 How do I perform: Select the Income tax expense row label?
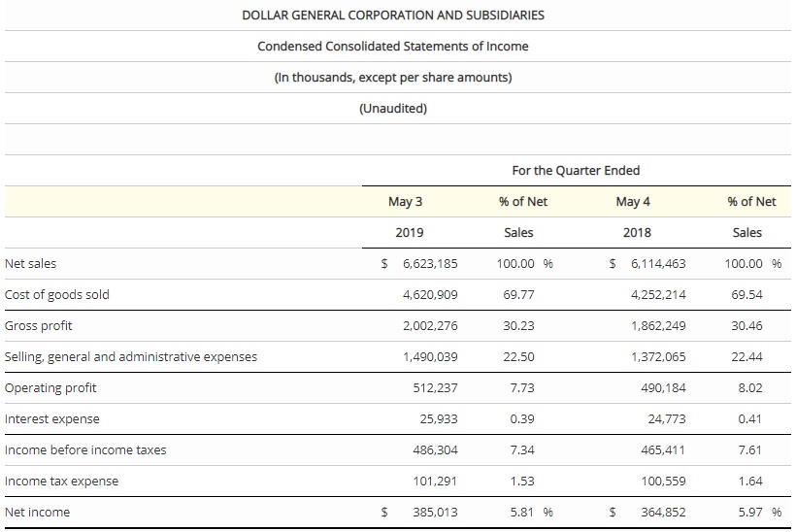coord(60,481)
